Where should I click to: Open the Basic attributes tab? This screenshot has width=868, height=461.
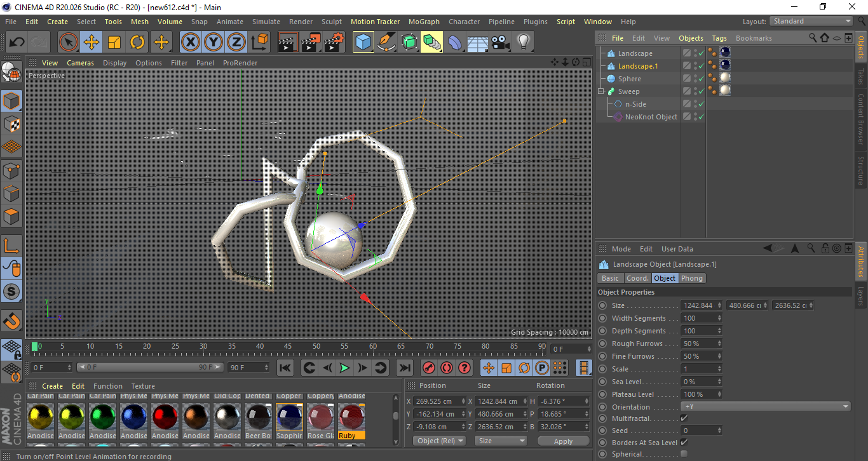pyautogui.click(x=610, y=278)
